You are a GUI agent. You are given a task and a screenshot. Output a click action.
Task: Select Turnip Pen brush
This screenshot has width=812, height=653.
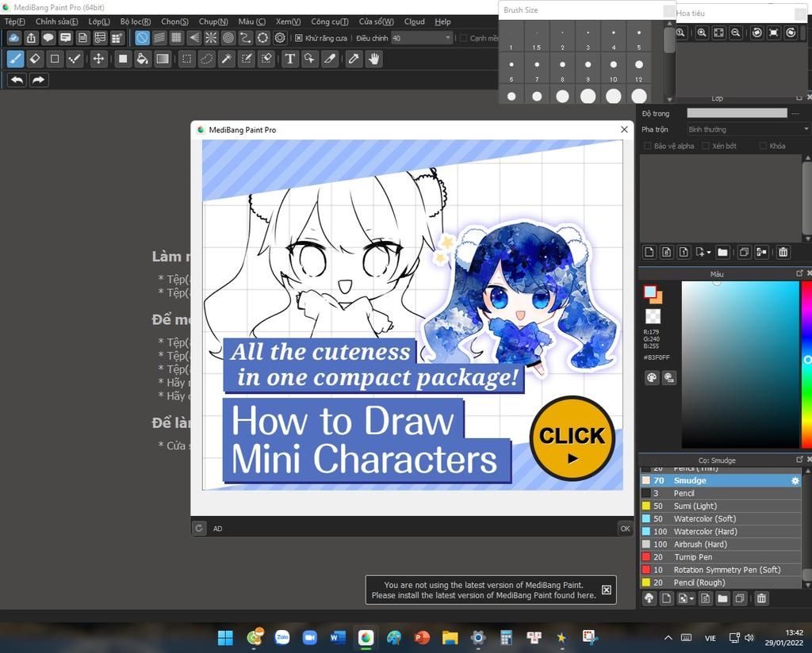pyautogui.click(x=721, y=557)
